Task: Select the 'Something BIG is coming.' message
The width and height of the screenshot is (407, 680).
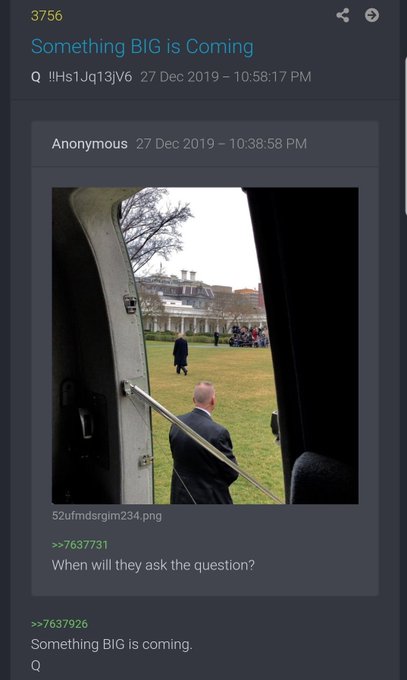Action: point(112,644)
